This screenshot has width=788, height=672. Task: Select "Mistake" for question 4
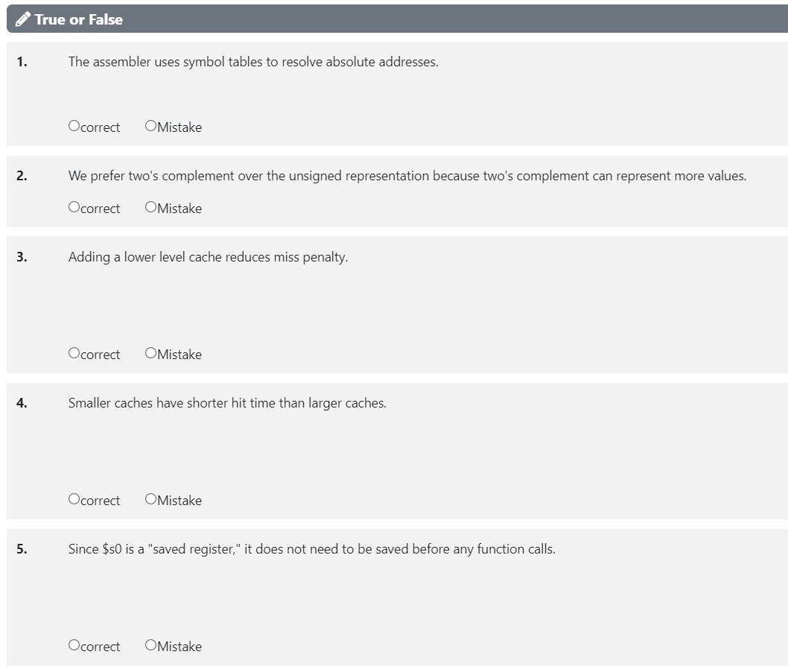(x=151, y=499)
